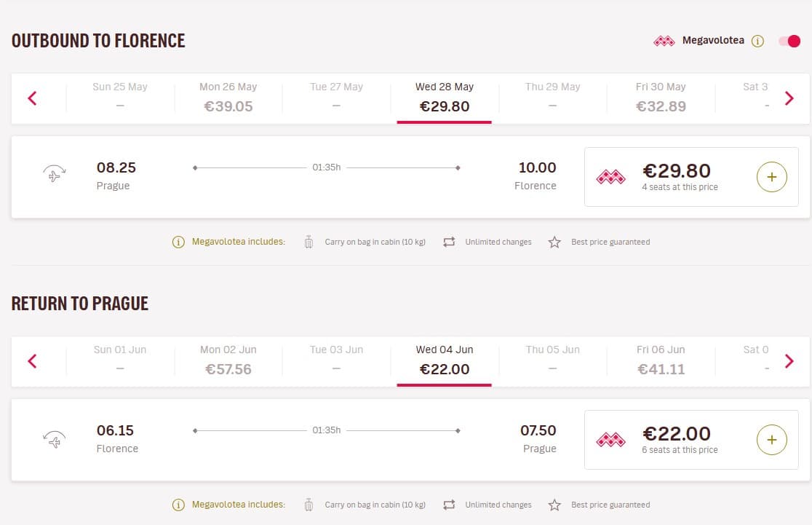Click outbound Megavolotea includes link
812x525 pixels.
(238, 242)
